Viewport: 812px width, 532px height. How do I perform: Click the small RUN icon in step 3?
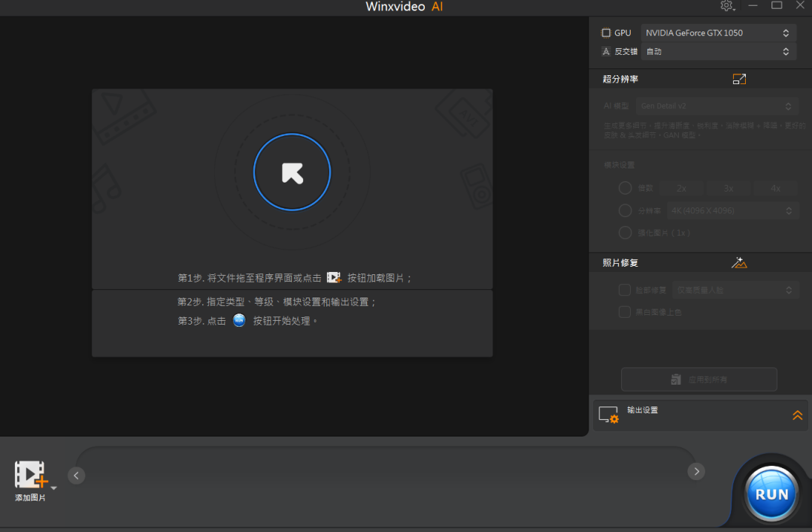(x=239, y=320)
